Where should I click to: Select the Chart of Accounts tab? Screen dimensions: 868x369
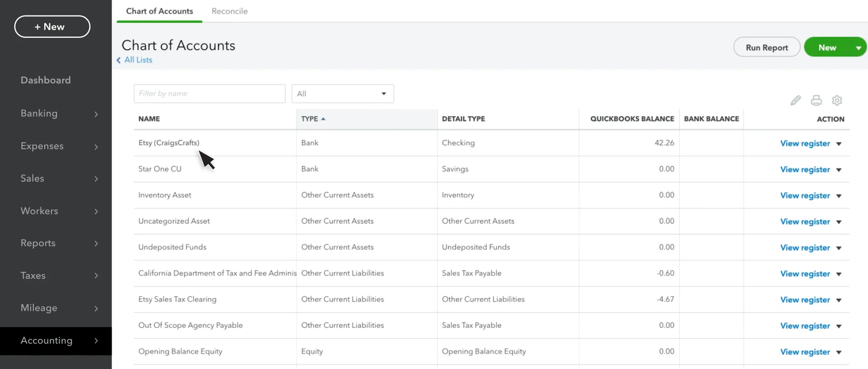(160, 11)
